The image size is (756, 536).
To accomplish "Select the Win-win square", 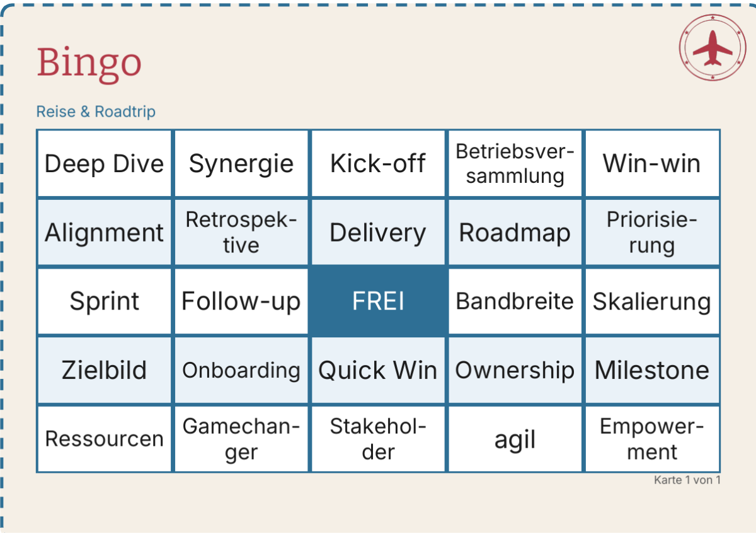I will click(x=652, y=164).
